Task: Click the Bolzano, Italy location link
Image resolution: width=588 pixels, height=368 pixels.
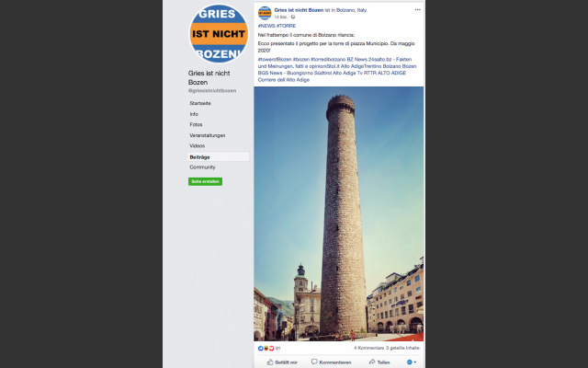Action: (x=351, y=10)
